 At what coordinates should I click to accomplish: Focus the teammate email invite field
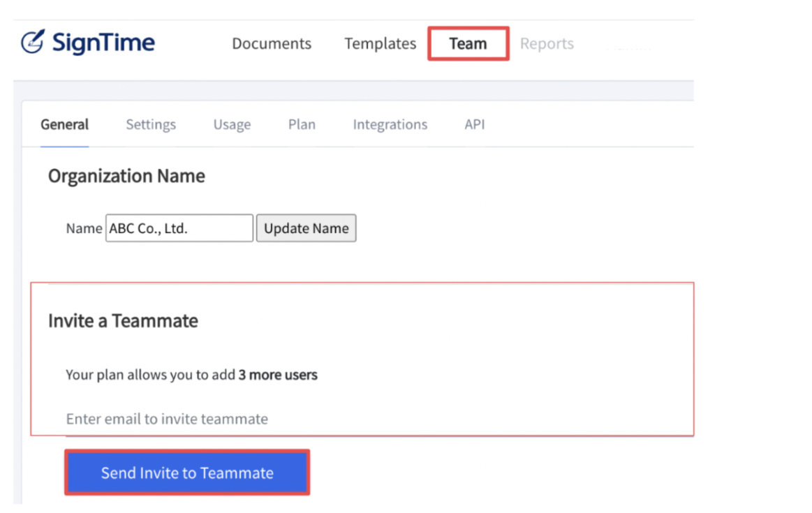click(380, 419)
